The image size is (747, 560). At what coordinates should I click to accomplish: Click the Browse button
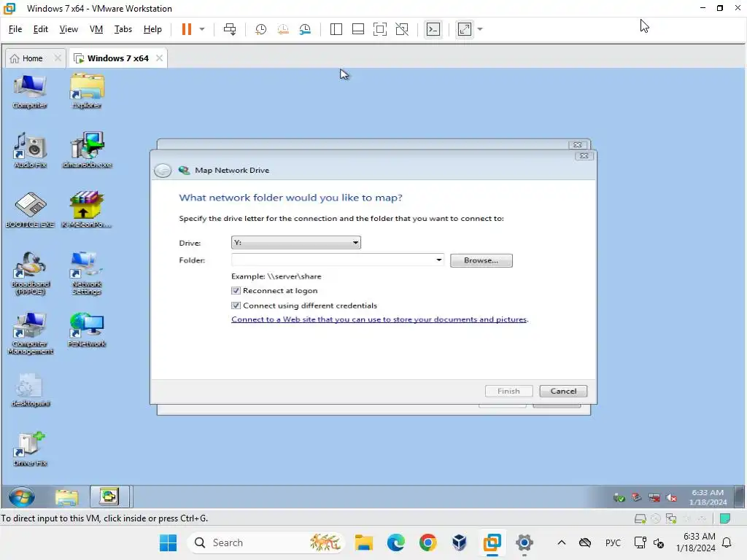pos(481,260)
